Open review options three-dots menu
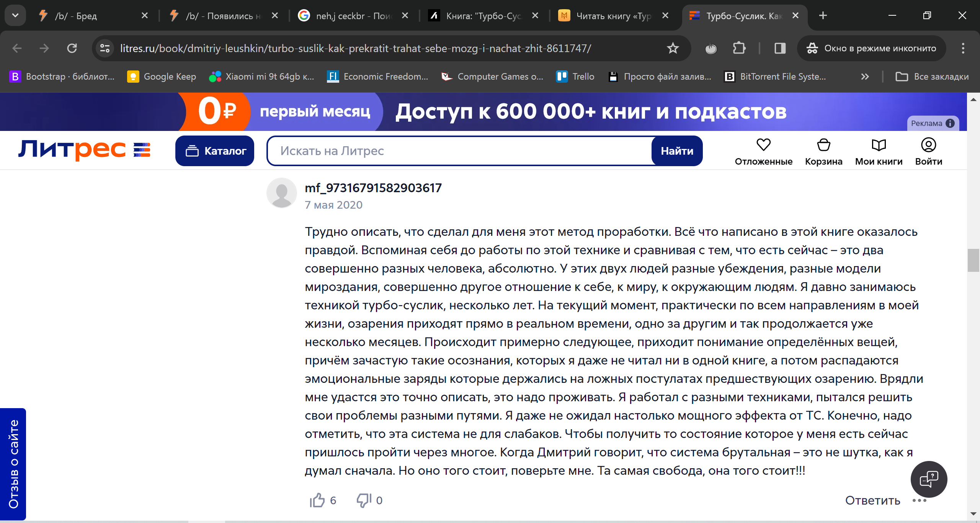 (919, 500)
